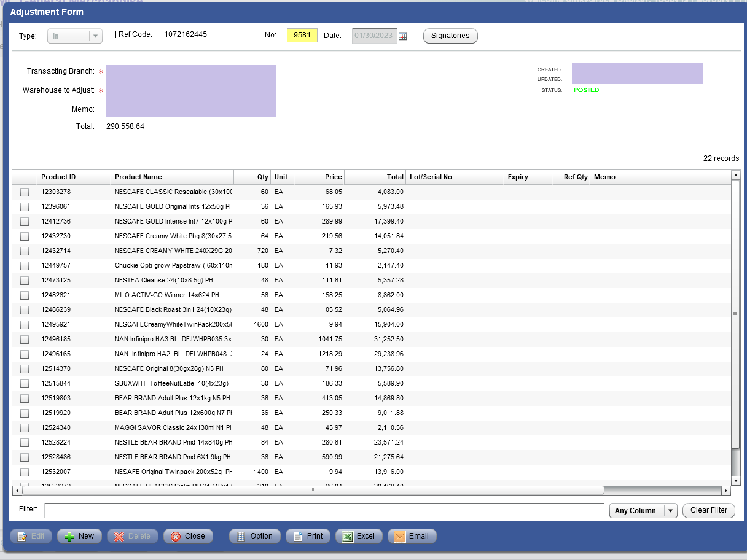747x560 pixels.
Task: Click the grid scroll up arrow
Action: pyautogui.click(x=735, y=176)
